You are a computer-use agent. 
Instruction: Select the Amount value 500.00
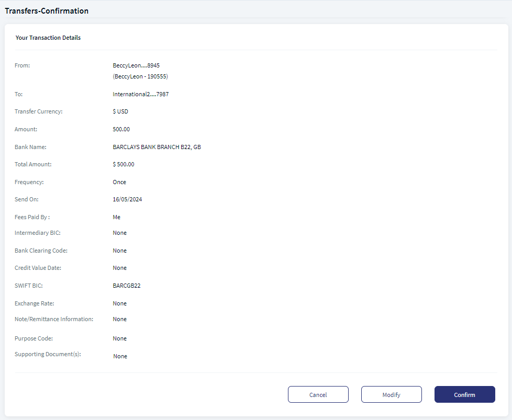(x=121, y=129)
